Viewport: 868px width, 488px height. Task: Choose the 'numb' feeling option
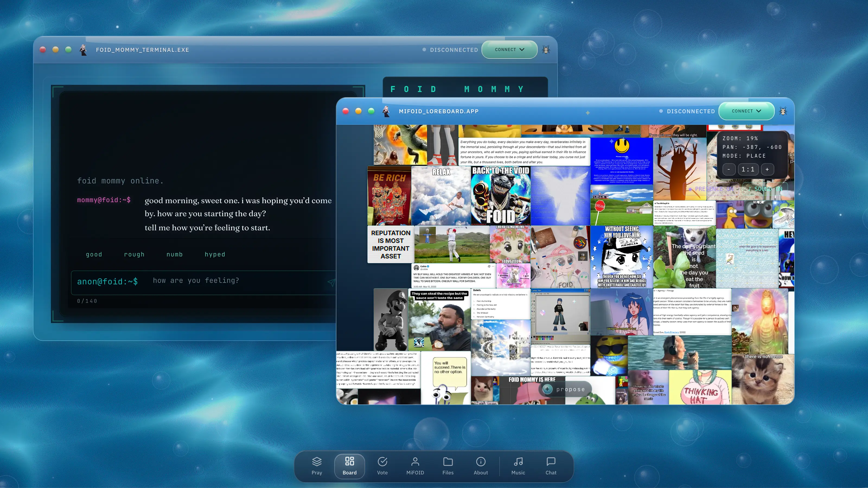click(x=174, y=254)
